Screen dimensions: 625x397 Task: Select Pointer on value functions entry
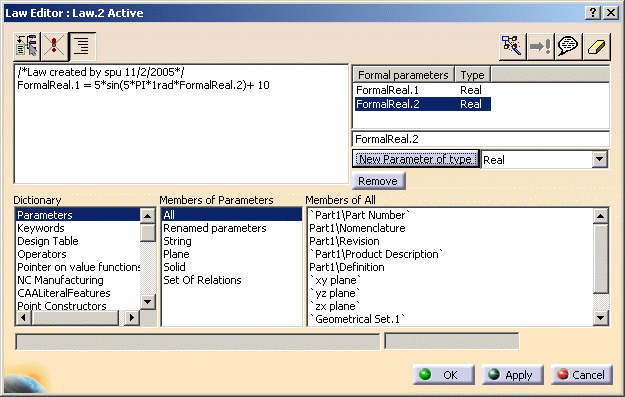pos(78,267)
